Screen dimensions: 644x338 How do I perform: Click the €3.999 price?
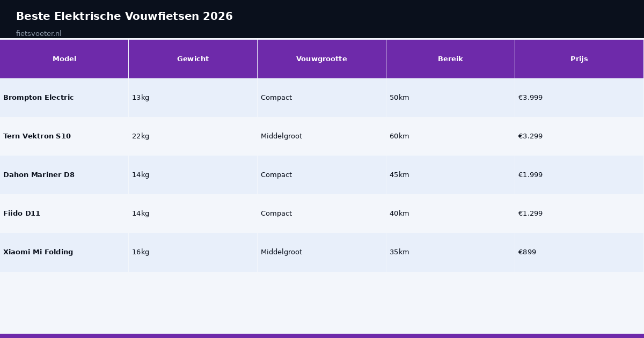point(530,98)
